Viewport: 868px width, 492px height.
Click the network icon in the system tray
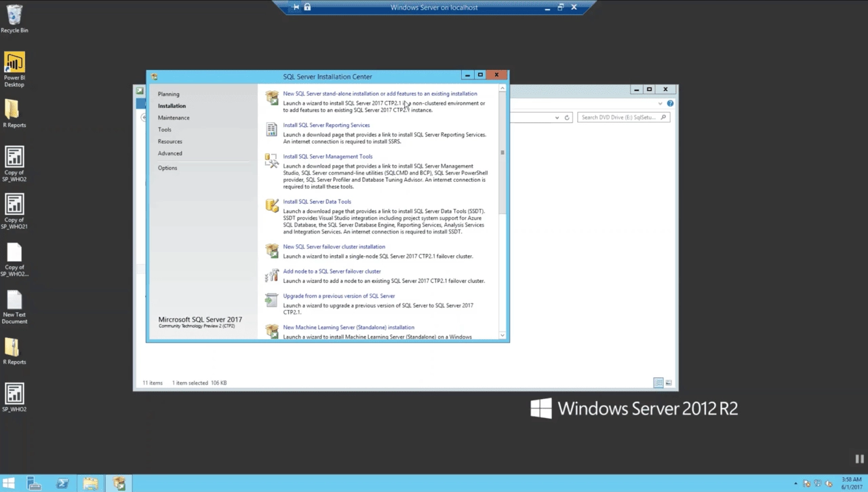818,484
